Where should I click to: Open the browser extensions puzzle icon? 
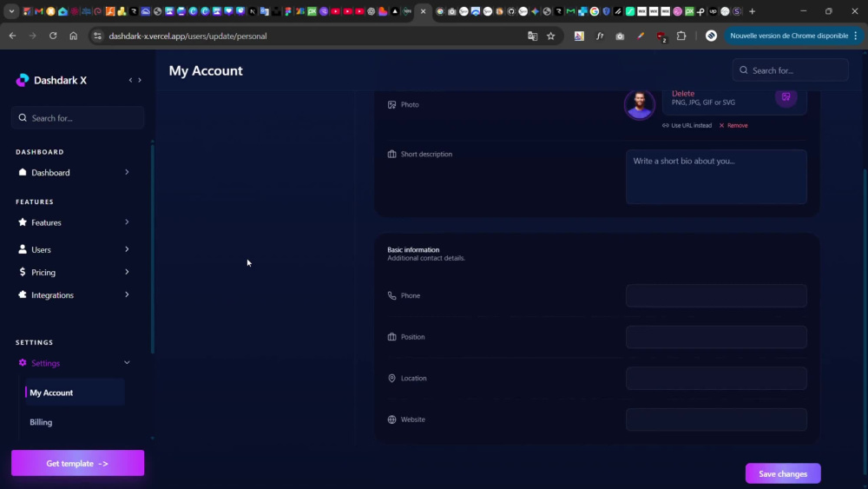click(681, 36)
